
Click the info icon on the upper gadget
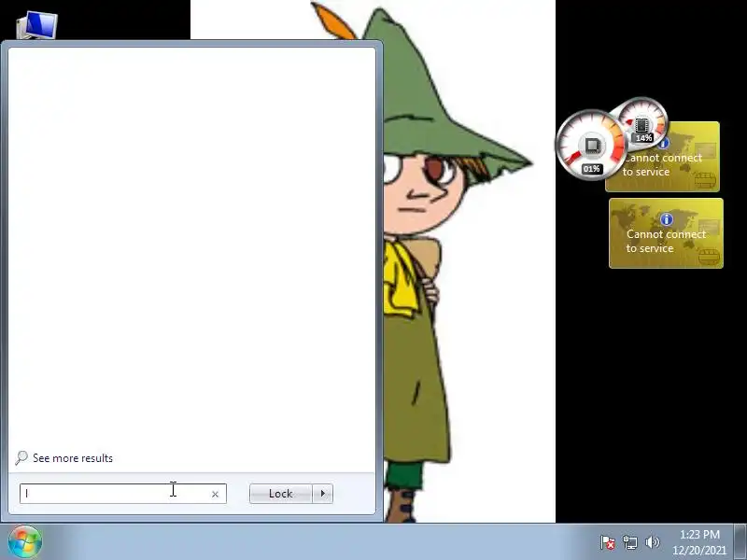(664, 143)
